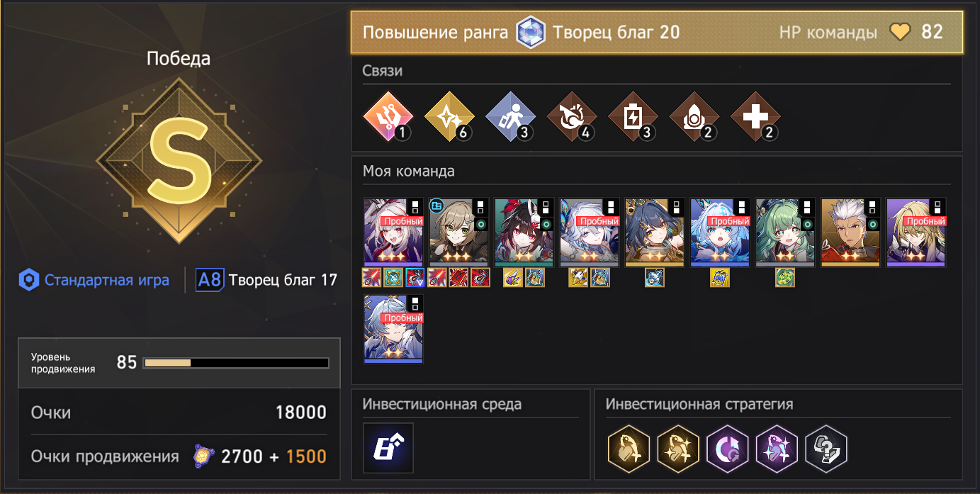The image size is (980, 494).
Task: Click the question mark strategy hexagon
Action: click(826, 448)
